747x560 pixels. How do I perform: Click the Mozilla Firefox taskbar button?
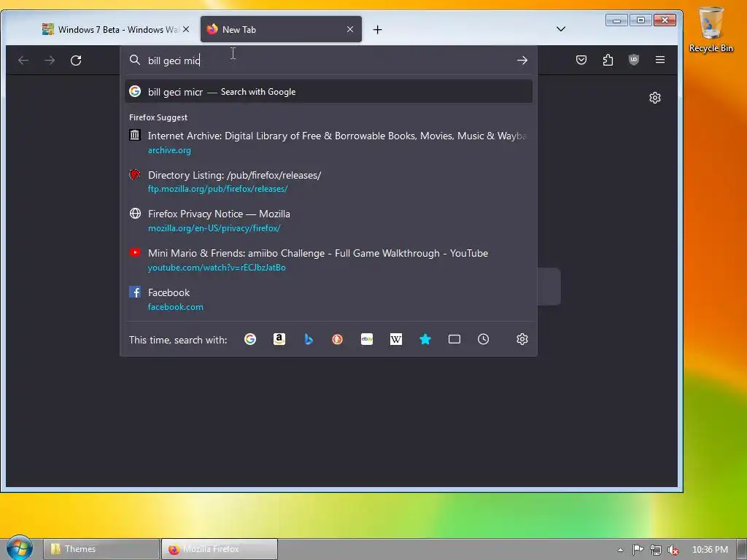click(x=219, y=549)
